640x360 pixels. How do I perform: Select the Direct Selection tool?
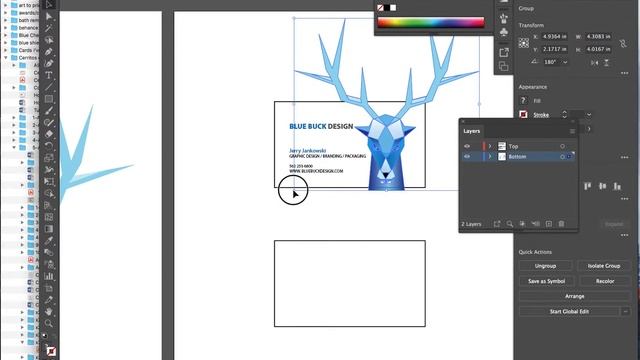pos(49,16)
